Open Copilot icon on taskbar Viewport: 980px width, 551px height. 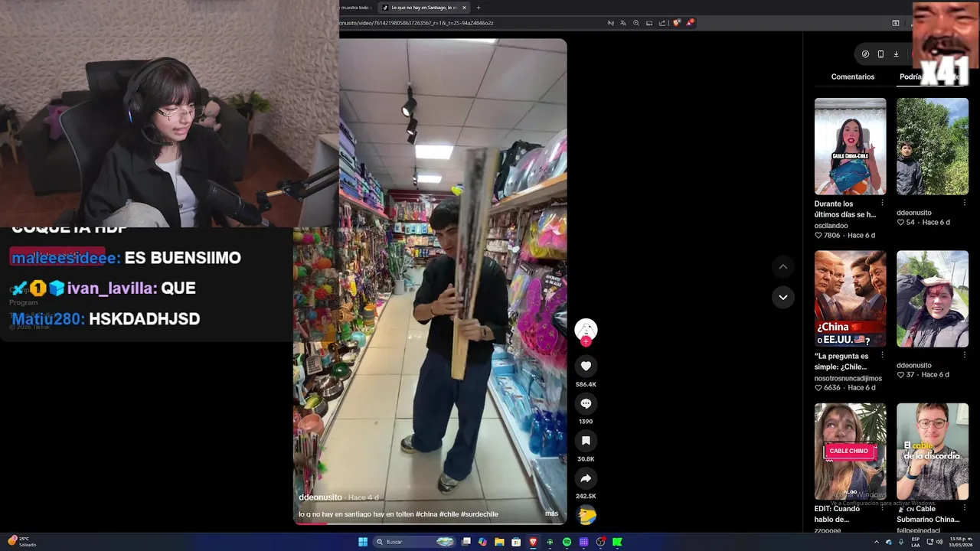[x=482, y=542]
